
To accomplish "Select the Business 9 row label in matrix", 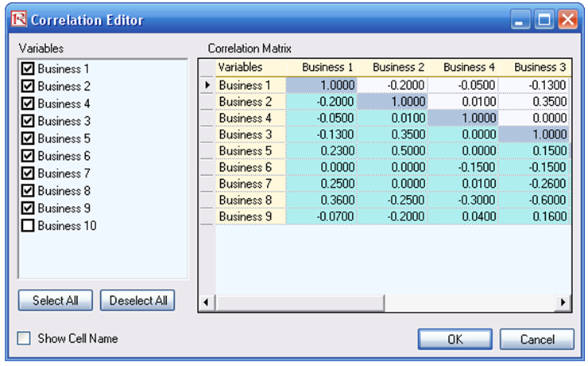I will pos(251,216).
